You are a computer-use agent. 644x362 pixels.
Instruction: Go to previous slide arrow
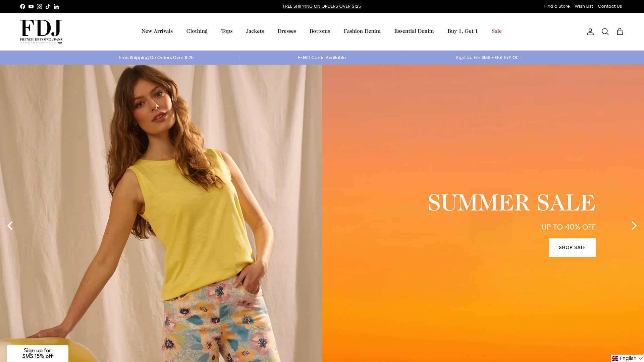point(10,226)
